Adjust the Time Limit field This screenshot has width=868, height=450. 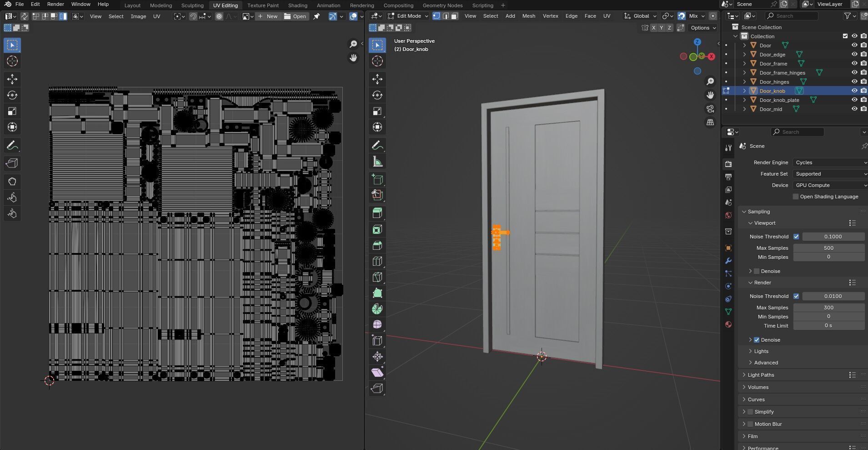(x=828, y=326)
